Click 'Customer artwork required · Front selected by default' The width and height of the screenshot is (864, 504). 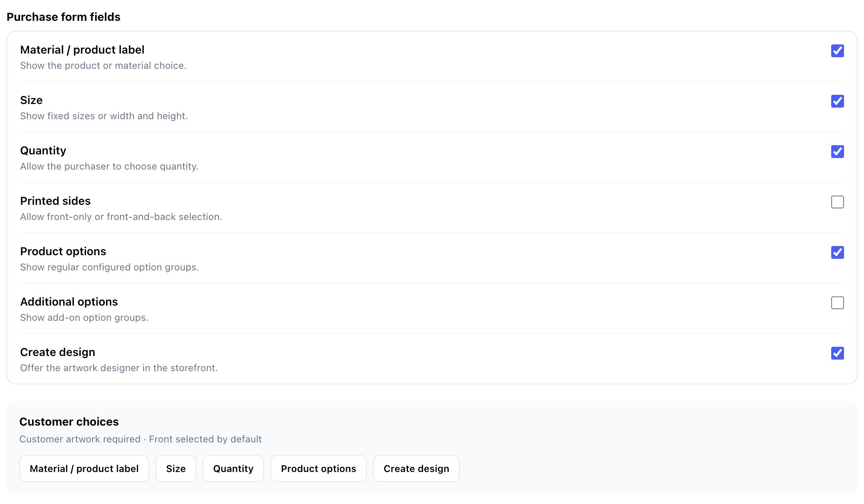[x=140, y=439]
